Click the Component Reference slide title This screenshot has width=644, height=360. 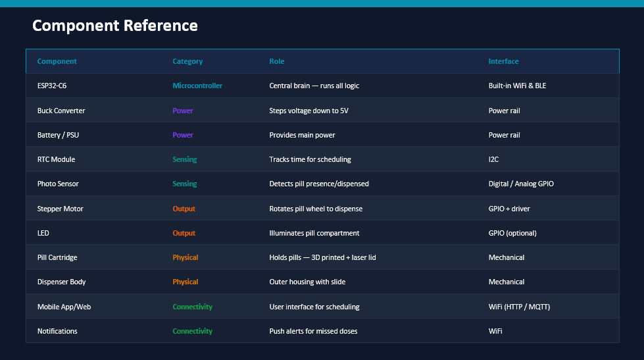pos(115,26)
